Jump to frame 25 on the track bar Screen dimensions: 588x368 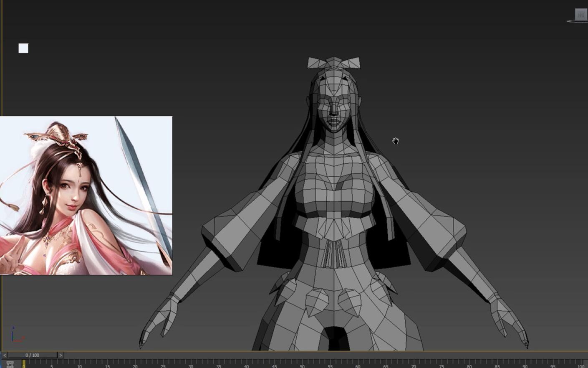click(163, 366)
